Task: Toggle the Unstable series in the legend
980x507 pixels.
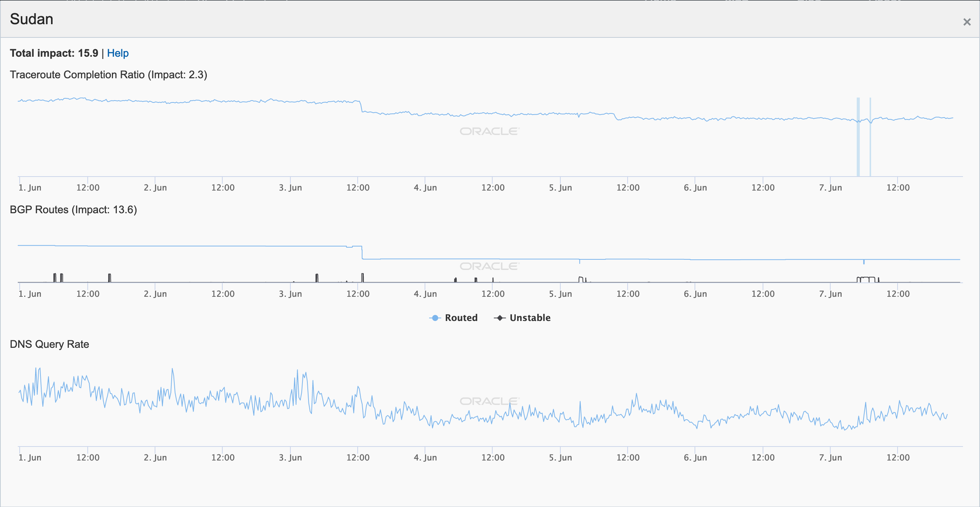Action: (530, 318)
